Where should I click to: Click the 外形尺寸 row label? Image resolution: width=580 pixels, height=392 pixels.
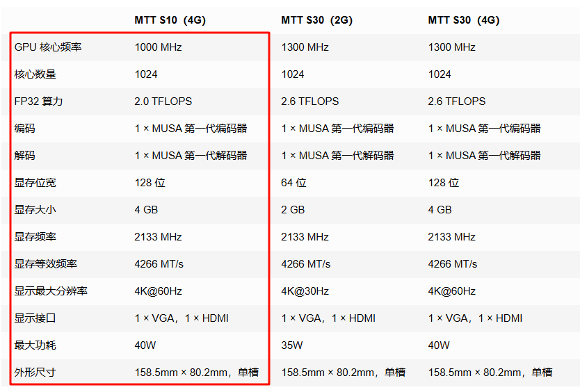point(35,373)
